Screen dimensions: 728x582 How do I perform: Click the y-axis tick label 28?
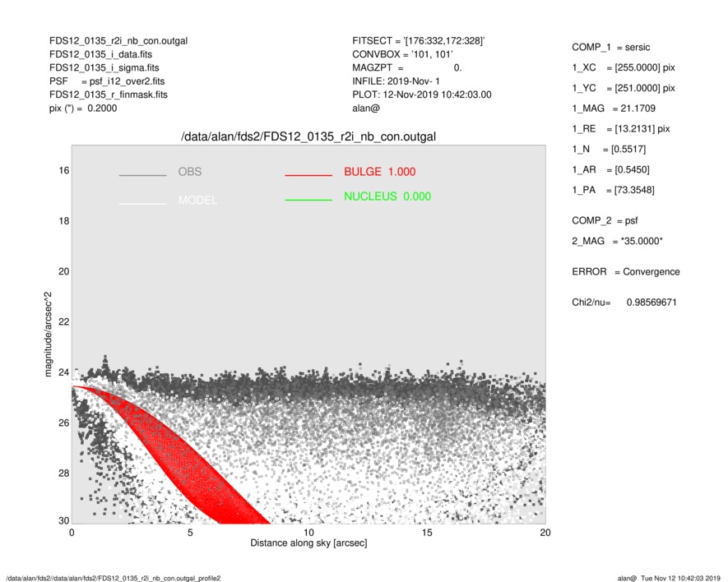click(64, 473)
